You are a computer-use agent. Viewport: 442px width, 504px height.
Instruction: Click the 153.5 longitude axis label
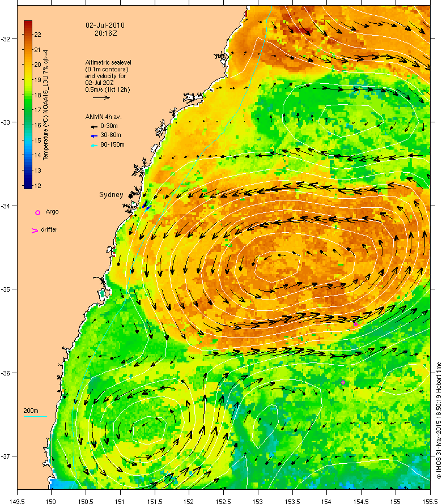pos(292,501)
